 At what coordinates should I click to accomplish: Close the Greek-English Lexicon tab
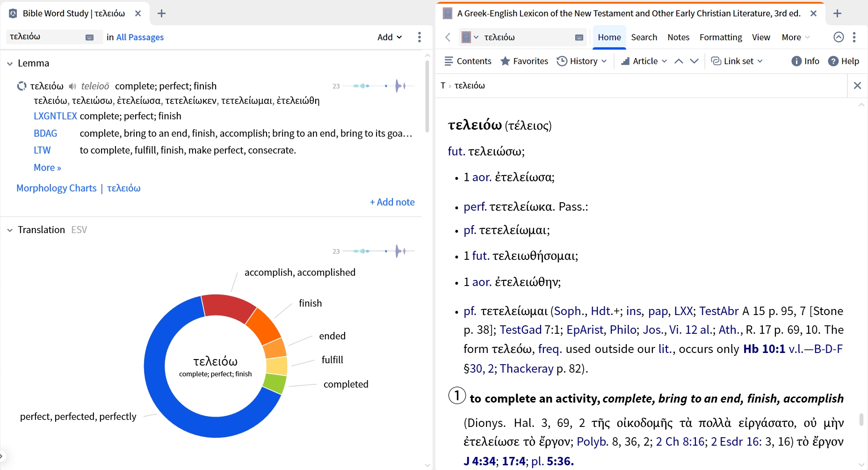click(x=813, y=14)
